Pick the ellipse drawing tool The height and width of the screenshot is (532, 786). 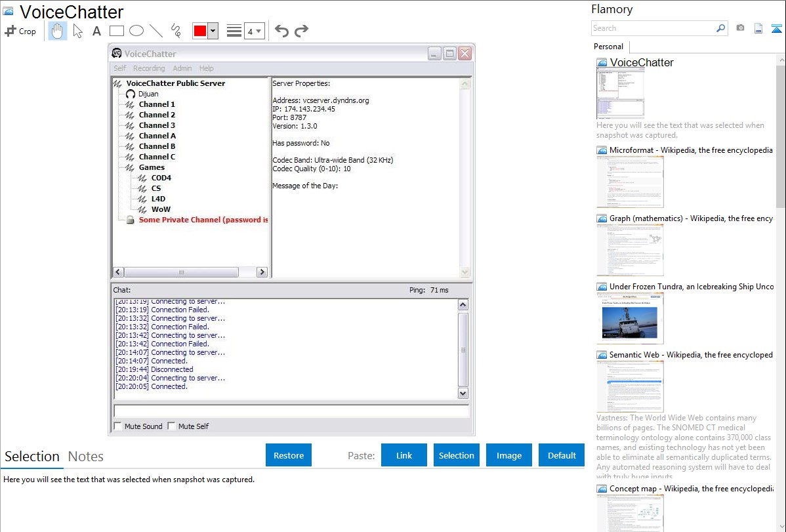[x=136, y=31]
